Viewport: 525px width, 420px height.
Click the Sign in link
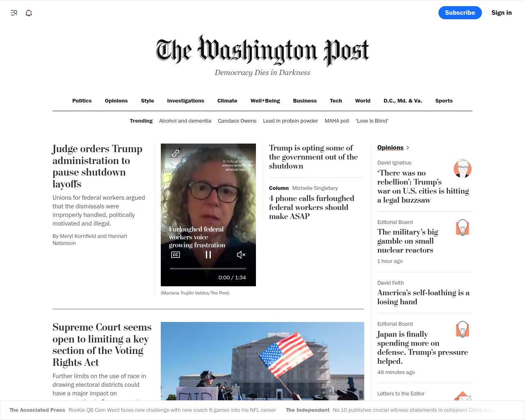[502, 13]
